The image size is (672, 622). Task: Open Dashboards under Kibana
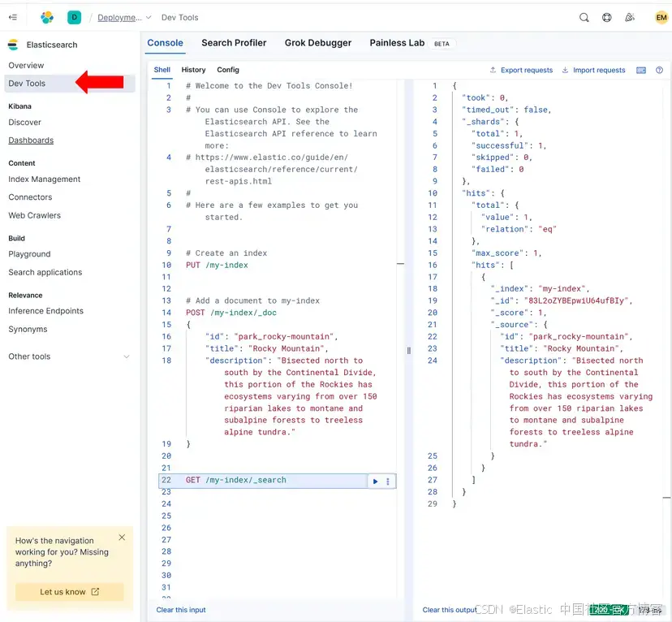point(31,140)
